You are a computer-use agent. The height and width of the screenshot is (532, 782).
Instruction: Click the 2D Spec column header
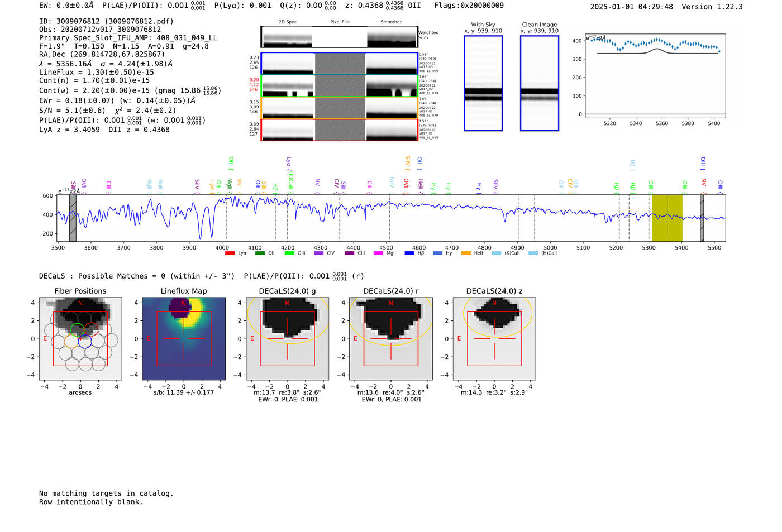(288, 22)
